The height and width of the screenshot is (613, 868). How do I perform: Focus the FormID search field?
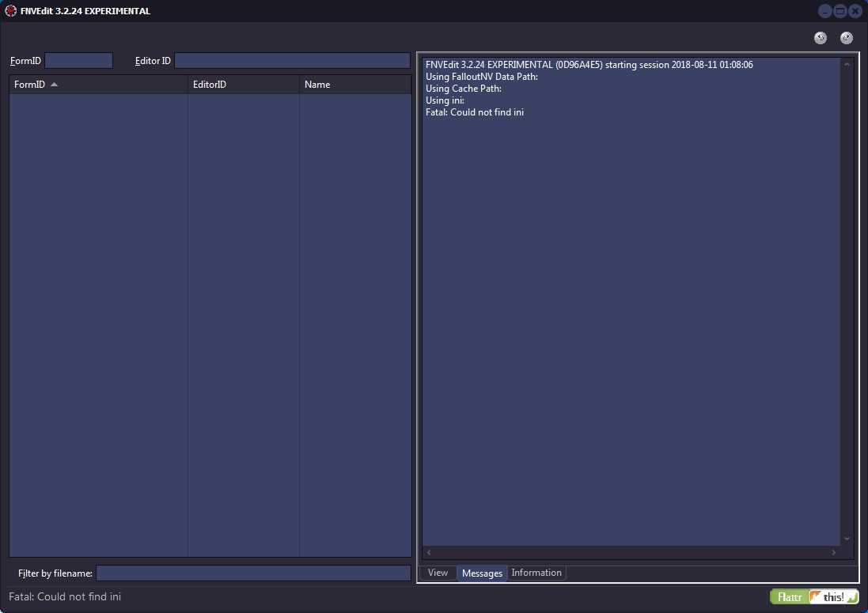[x=79, y=61]
